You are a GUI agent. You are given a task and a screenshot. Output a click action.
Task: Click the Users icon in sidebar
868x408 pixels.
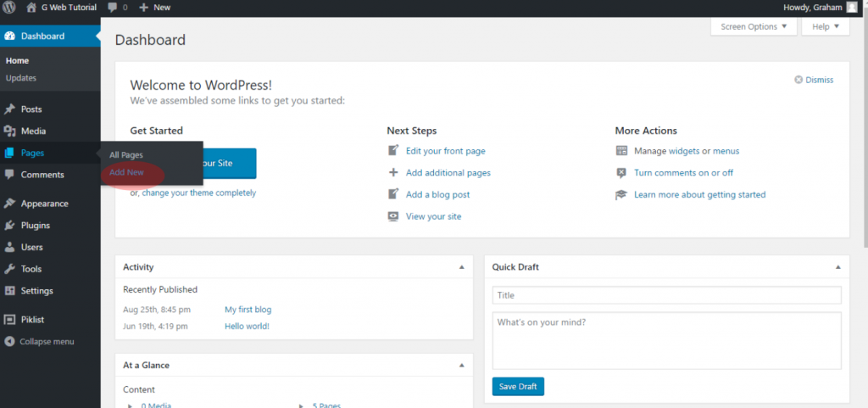point(9,248)
